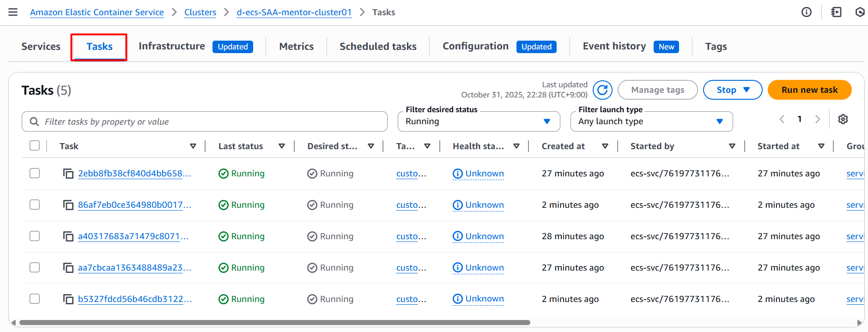Switch to the Infrastructure tab

point(171,46)
